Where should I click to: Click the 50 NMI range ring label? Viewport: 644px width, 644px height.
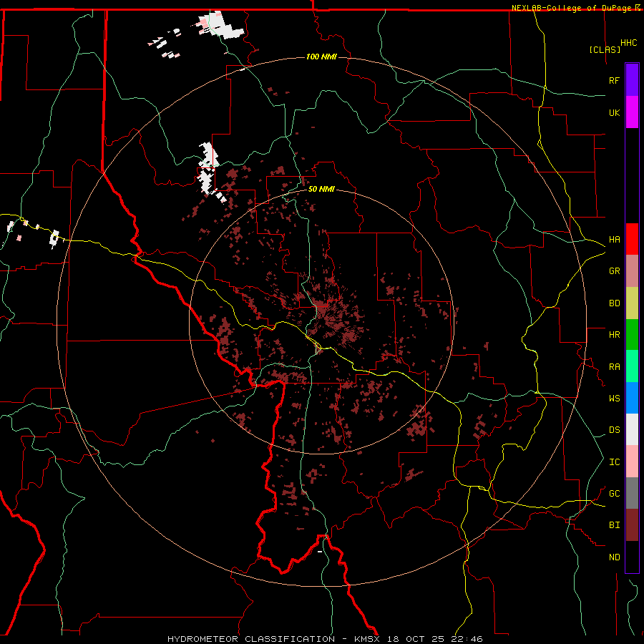(x=321, y=189)
